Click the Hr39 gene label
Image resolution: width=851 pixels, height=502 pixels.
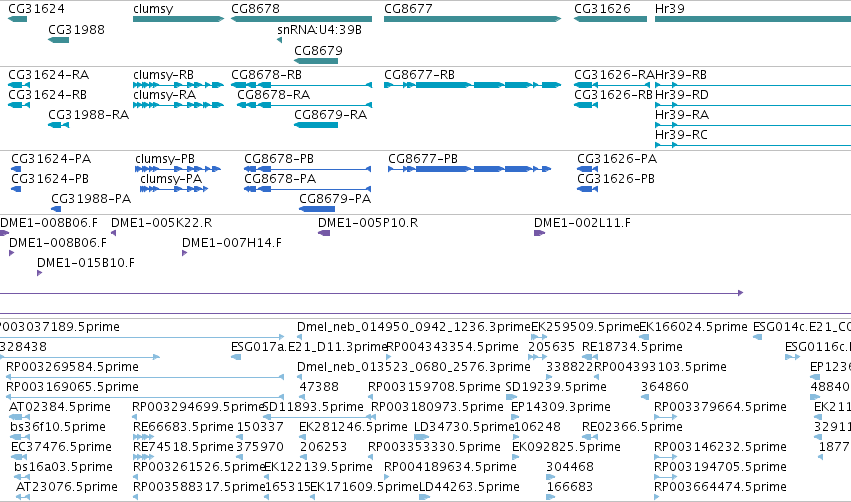670,9
